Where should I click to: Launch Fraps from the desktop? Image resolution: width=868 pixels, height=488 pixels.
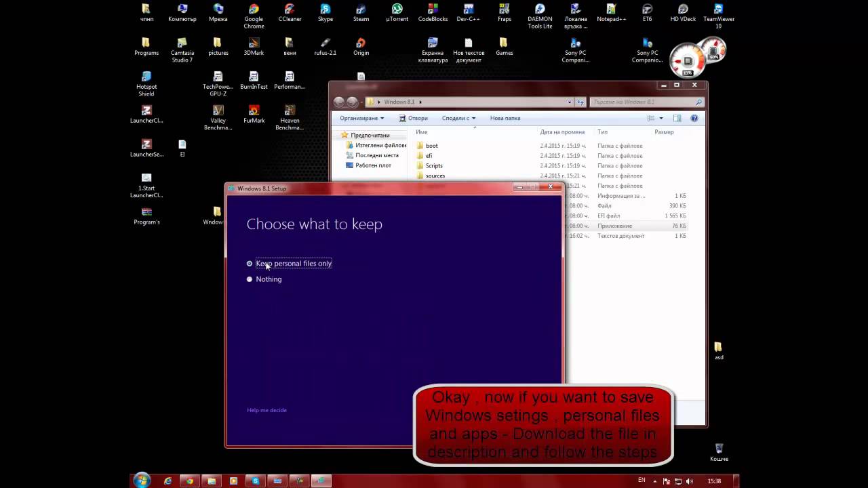point(505,13)
